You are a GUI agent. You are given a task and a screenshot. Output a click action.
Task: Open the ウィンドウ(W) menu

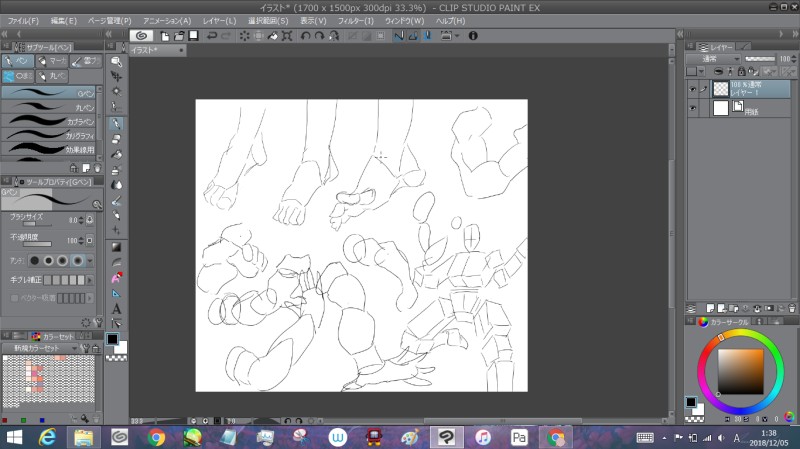pyautogui.click(x=404, y=21)
